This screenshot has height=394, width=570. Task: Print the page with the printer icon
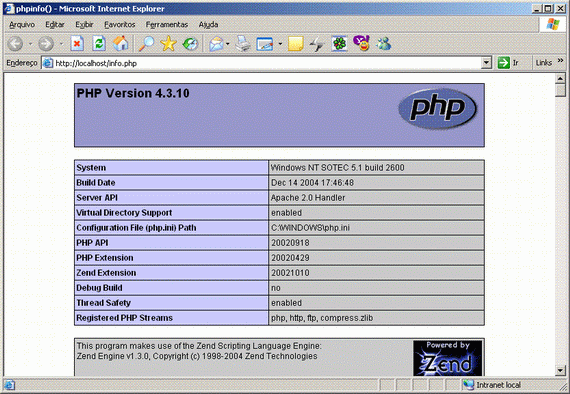tap(243, 44)
